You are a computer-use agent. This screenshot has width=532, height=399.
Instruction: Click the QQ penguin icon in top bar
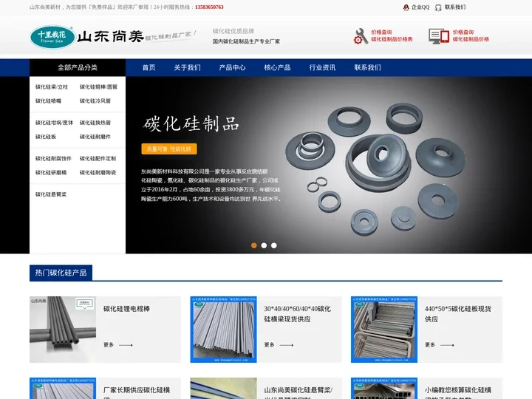tap(406, 7)
